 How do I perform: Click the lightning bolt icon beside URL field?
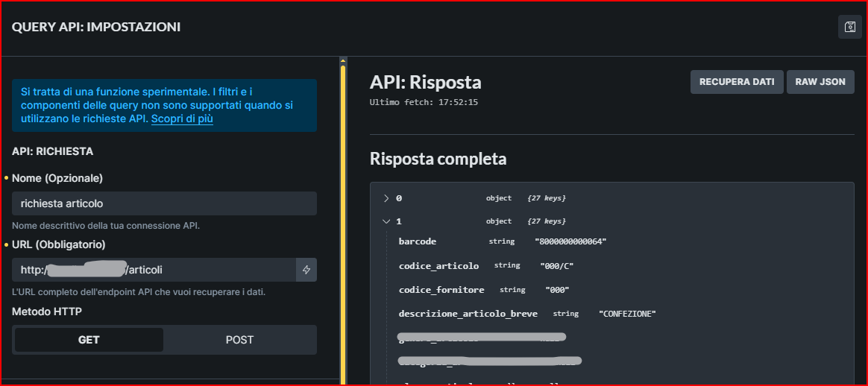coord(306,270)
